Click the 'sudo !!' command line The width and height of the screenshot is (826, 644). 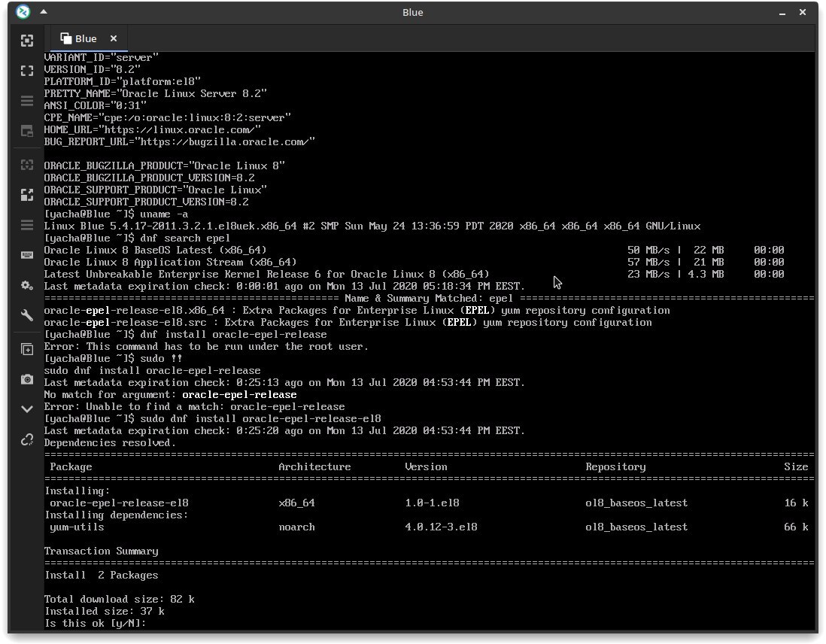(x=161, y=358)
